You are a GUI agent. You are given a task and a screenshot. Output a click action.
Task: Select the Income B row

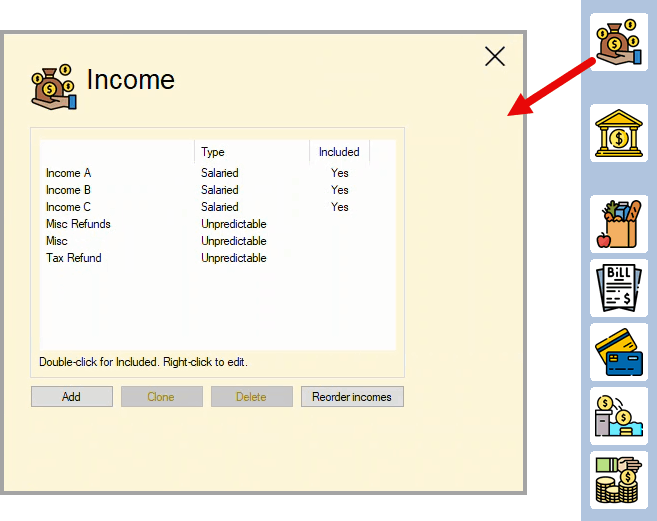coord(217,190)
